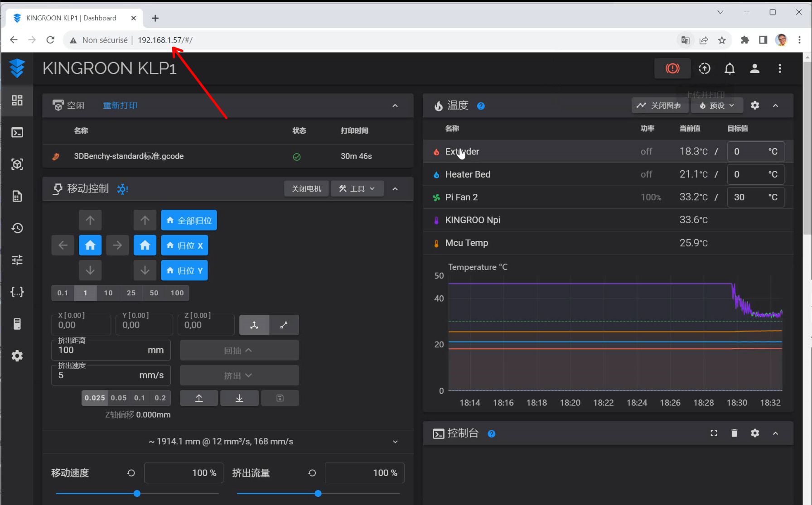Open the 工具 tools dropdown
812x505 pixels.
pyautogui.click(x=358, y=189)
